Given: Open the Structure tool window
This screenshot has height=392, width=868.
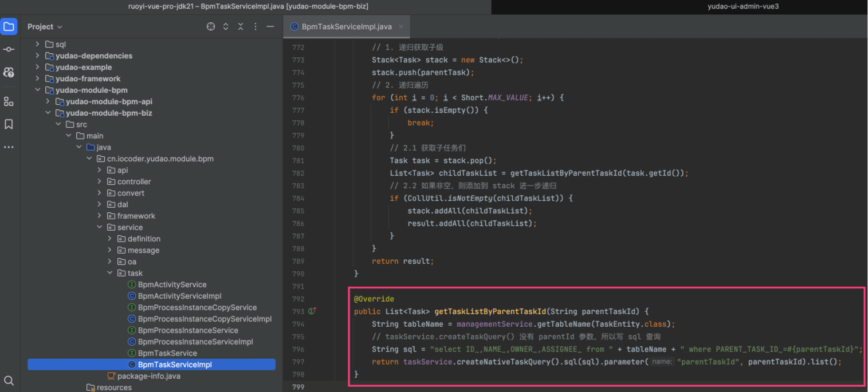Looking at the screenshot, I should pos(9,101).
